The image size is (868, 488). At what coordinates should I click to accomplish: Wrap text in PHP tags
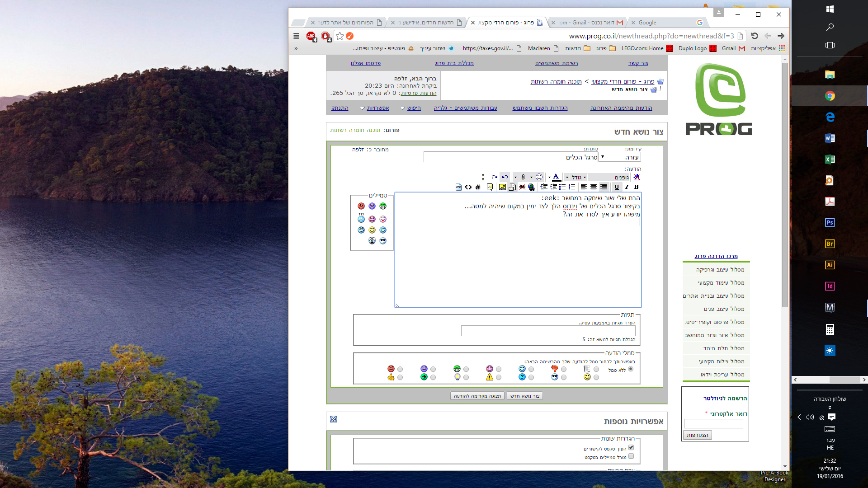459,187
